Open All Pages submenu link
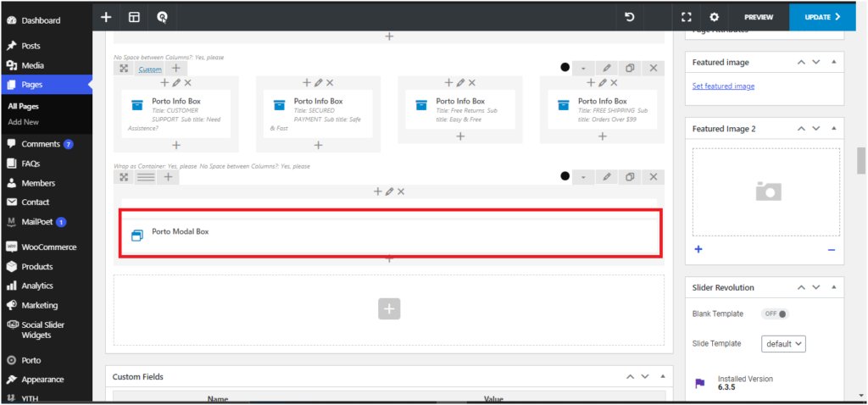Image resolution: width=868 pixels, height=405 pixels. point(23,106)
